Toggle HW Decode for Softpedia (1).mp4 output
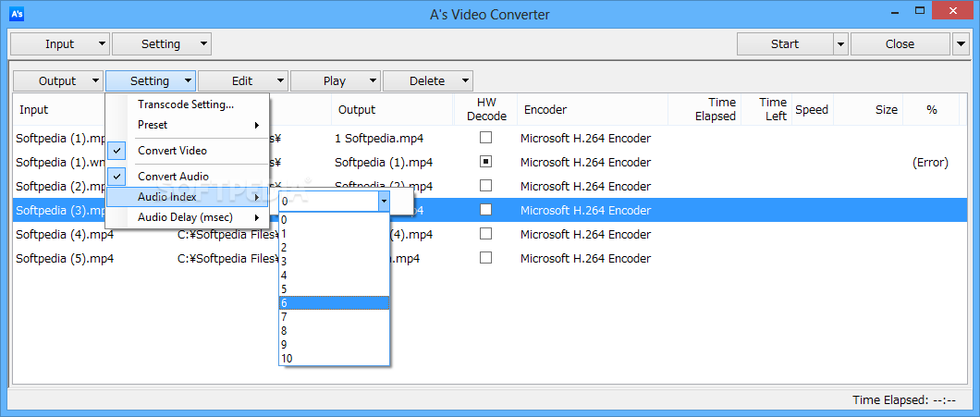The image size is (980, 417). point(485,161)
